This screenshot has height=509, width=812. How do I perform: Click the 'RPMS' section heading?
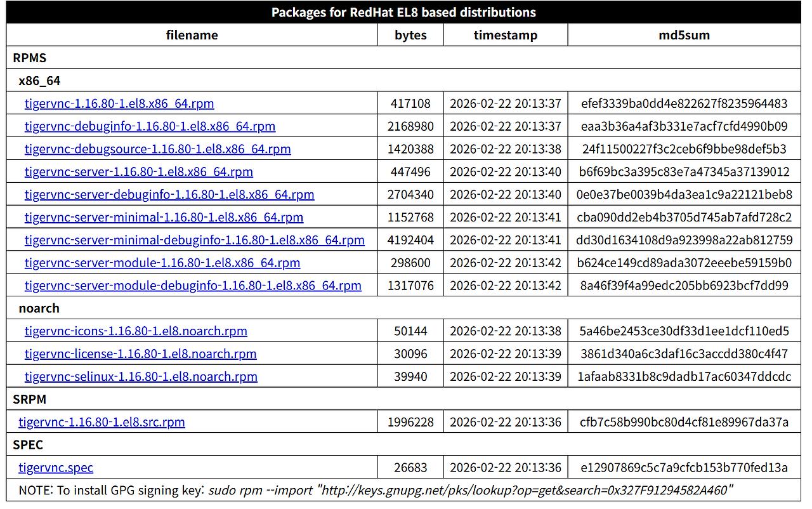tap(30, 58)
